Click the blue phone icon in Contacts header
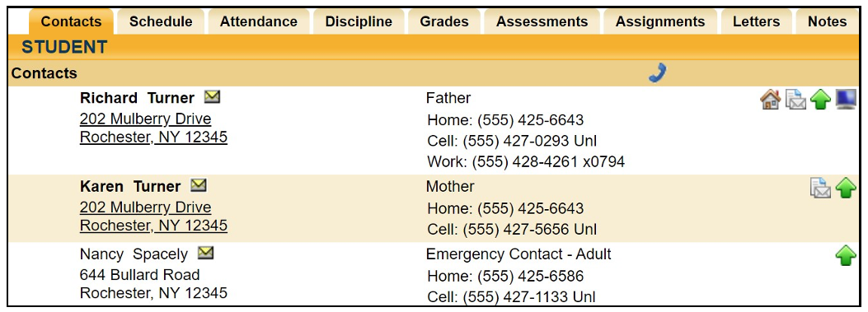Viewport: 868px width, 312px height. point(658,73)
